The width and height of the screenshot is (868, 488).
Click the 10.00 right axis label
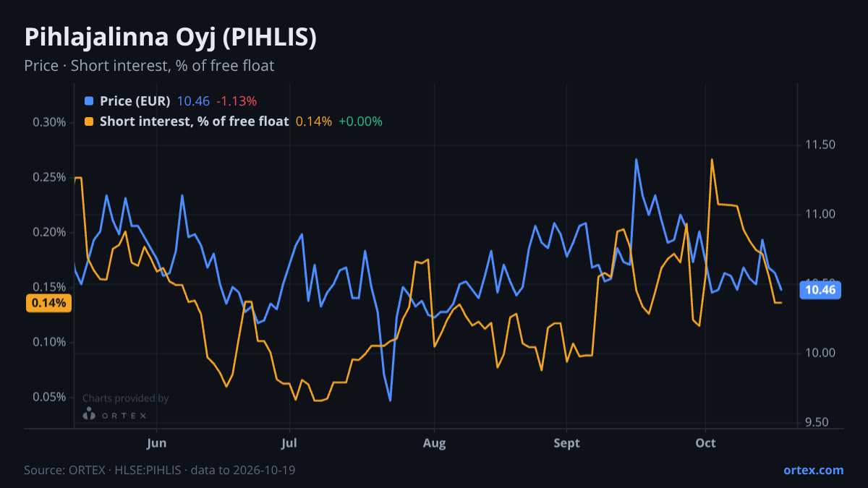[820, 353]
